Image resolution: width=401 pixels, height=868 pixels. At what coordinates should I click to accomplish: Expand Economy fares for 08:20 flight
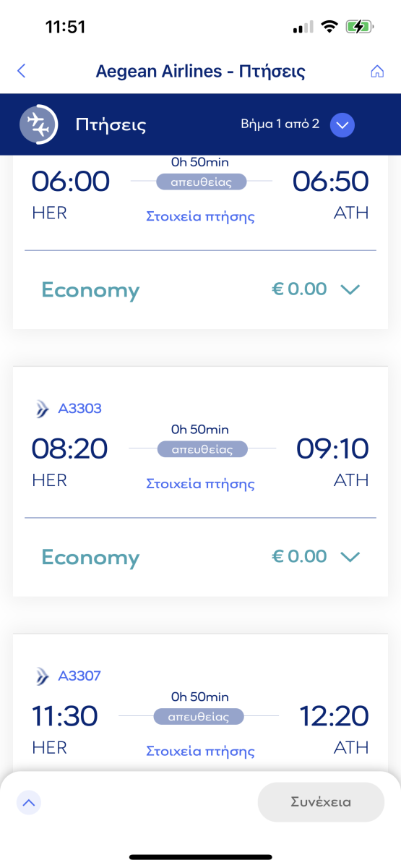[x=350, y=556]
